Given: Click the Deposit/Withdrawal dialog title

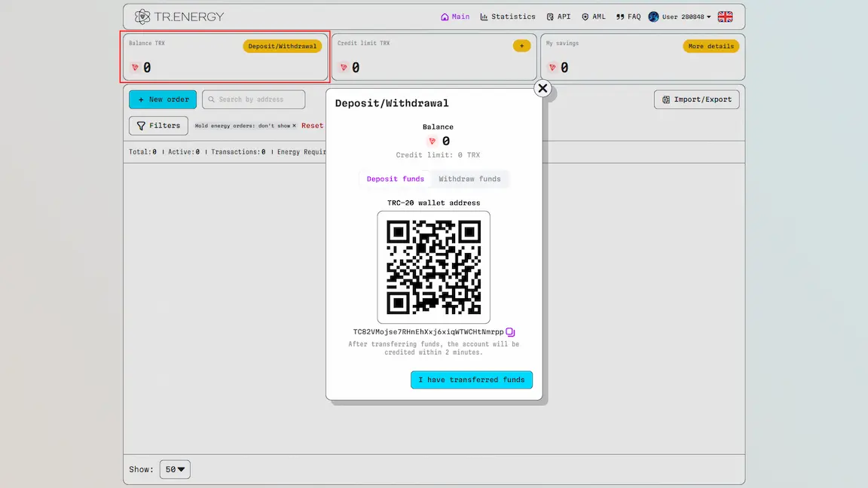Looking at the screenshot, I should (392, 103).
